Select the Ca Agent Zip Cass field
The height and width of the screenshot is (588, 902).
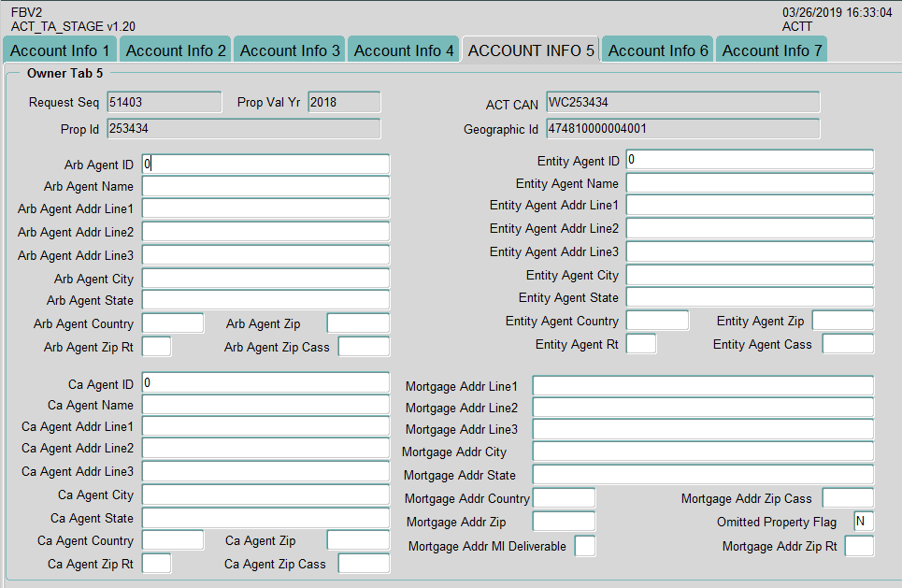364,564
